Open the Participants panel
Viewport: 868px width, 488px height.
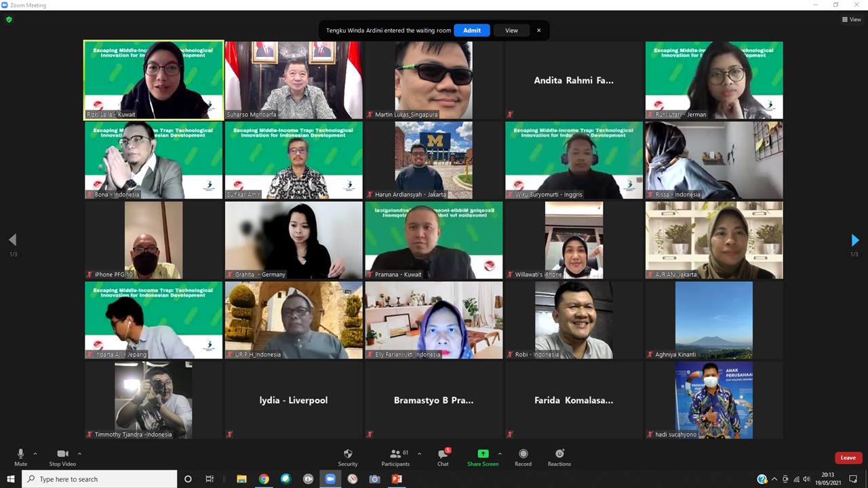click(395, 457)
